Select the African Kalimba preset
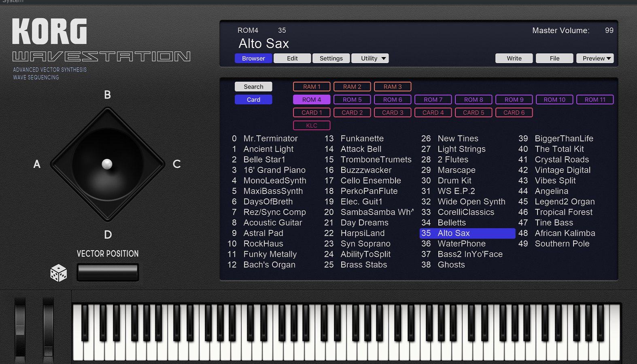The image size is (637, 364). [565, 233]
